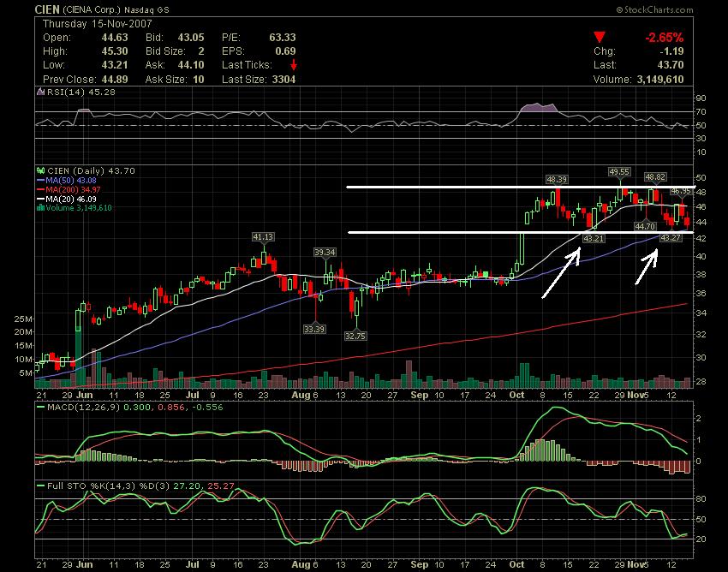This screenshot has height=572, width=728.
Task: Click the MACD(12,26,9) legend label
Action: point(84,408)
